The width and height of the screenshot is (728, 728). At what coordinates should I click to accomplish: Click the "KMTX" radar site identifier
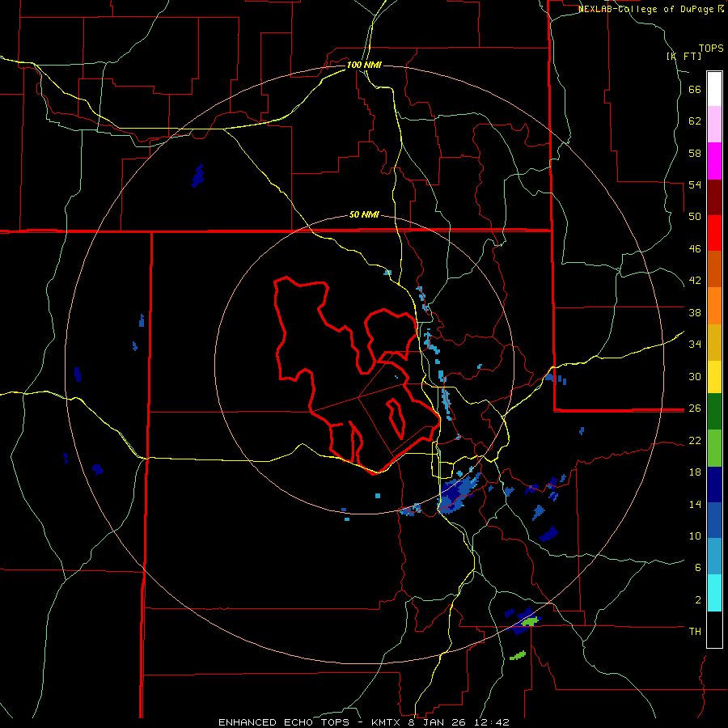385,722
